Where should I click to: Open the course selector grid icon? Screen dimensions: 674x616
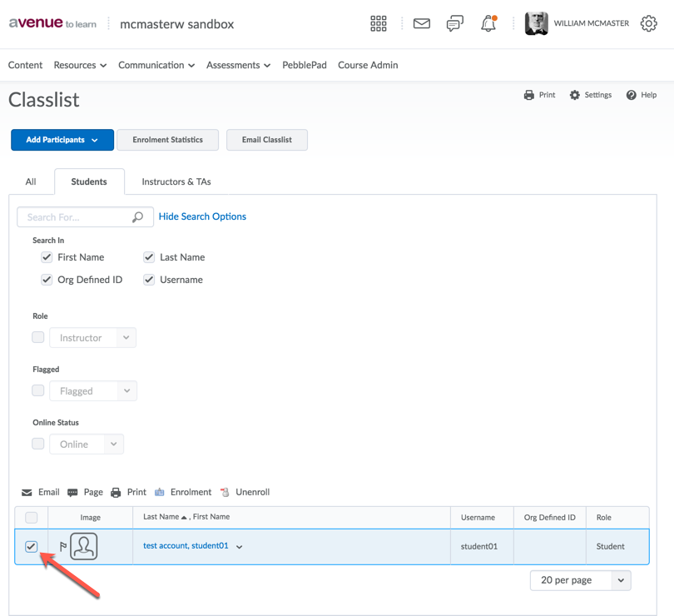379,24
